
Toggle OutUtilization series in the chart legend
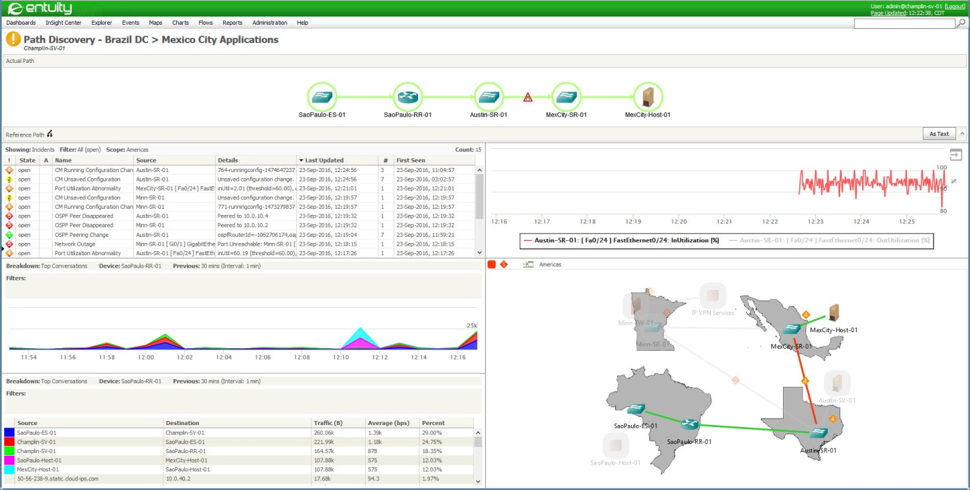(x=829, y=240)
